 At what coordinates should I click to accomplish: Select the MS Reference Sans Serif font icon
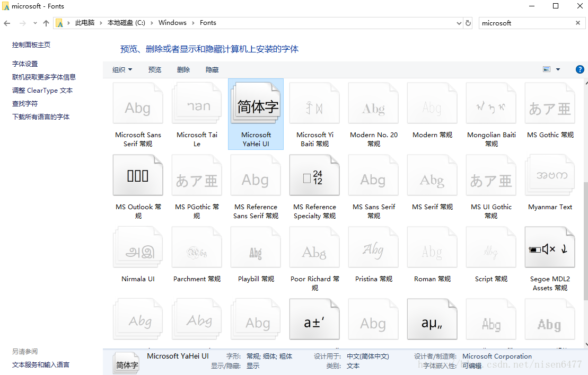click(256, 175)
